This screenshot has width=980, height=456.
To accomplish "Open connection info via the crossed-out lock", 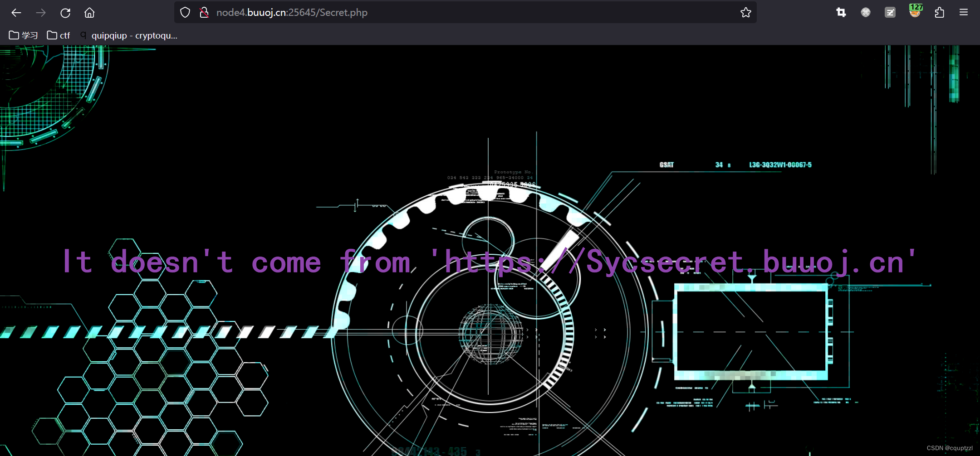I will (x=203, y=12).
